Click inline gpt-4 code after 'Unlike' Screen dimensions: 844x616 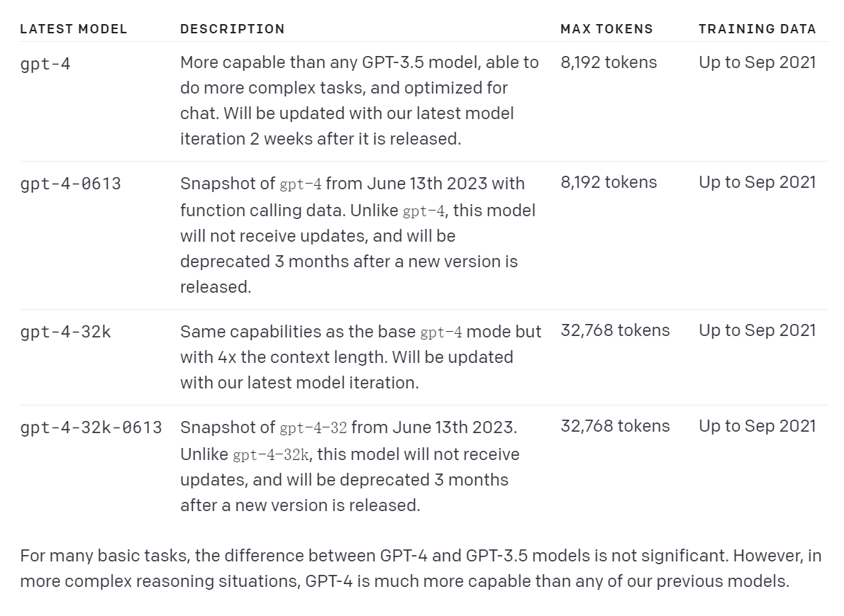click(x=424, y=211)
